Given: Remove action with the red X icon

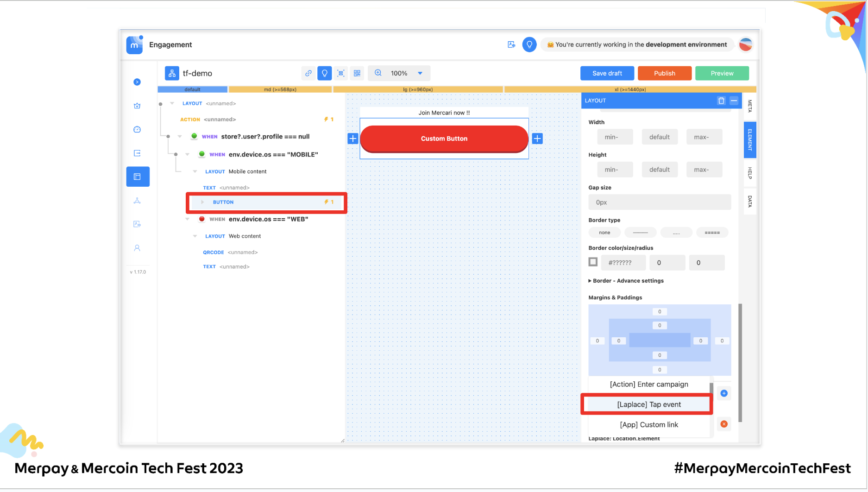Looking at the screenshot, I should pyautogui.click(x=724, y=424).
